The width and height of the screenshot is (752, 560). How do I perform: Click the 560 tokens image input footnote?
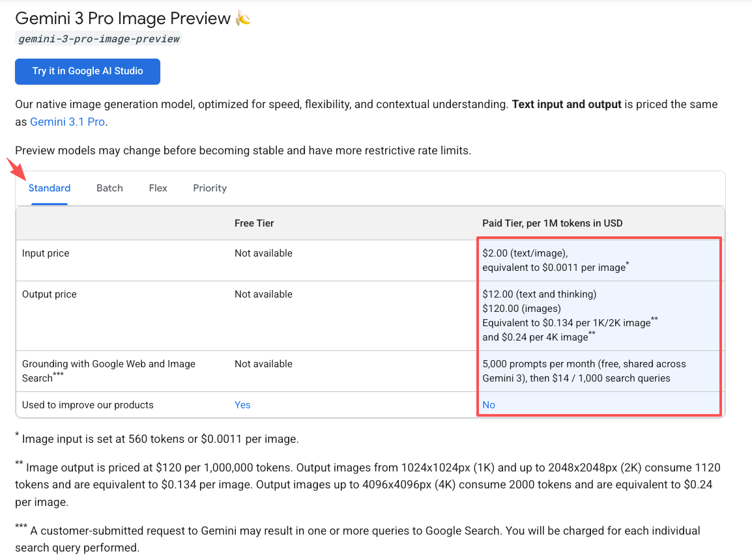pos(157,438)
